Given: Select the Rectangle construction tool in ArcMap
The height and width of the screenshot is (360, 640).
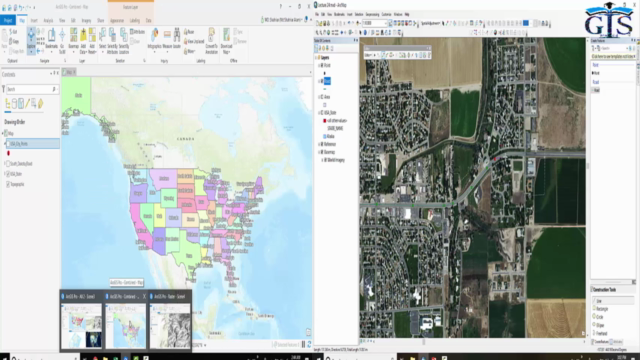Looking at the screenshot, I should tap(600, 309).
